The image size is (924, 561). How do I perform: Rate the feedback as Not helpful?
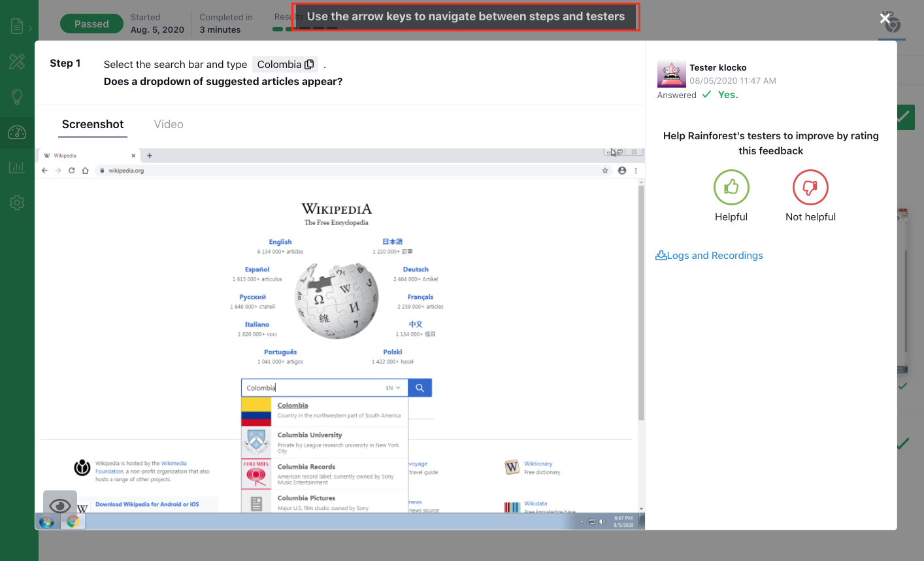pos(810,188)
